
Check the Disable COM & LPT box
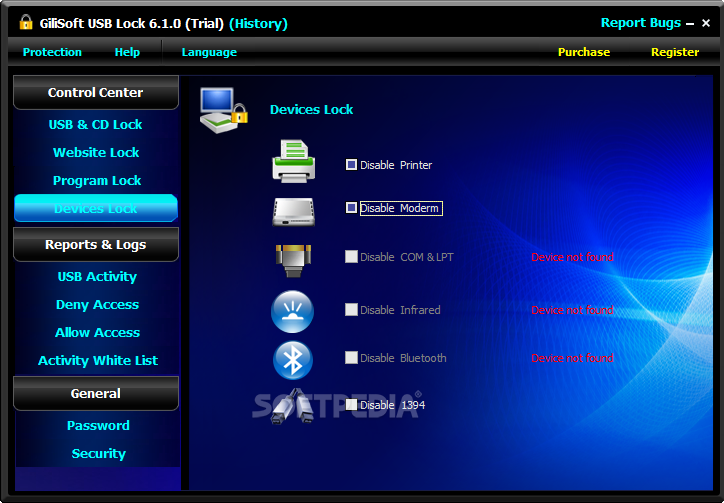tap(351, 257)
